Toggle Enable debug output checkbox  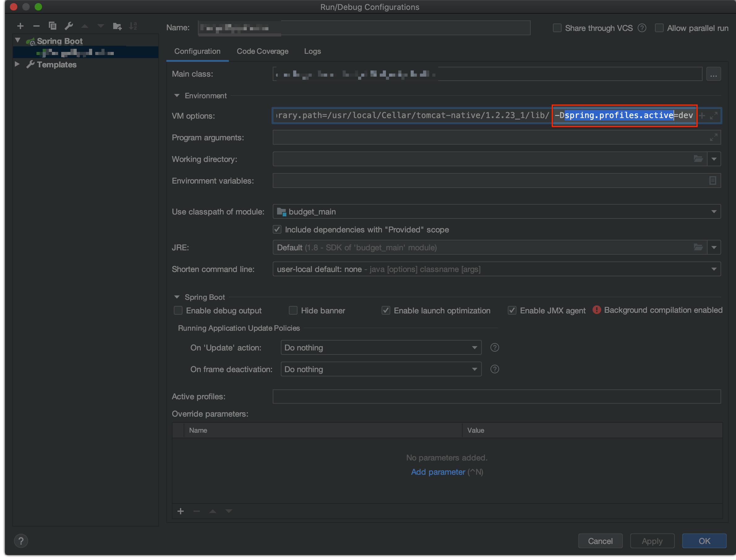click(x=178, y=311)
